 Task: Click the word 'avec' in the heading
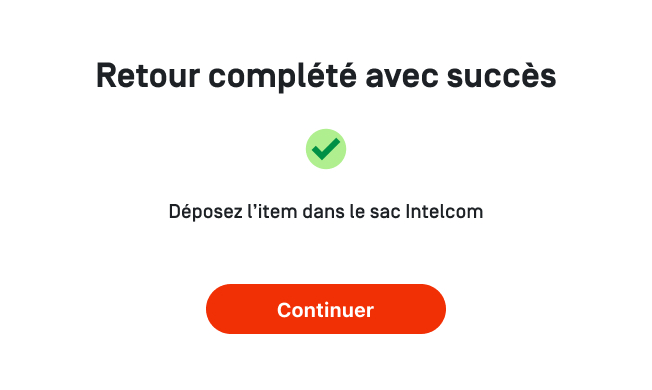coord(402,78)
